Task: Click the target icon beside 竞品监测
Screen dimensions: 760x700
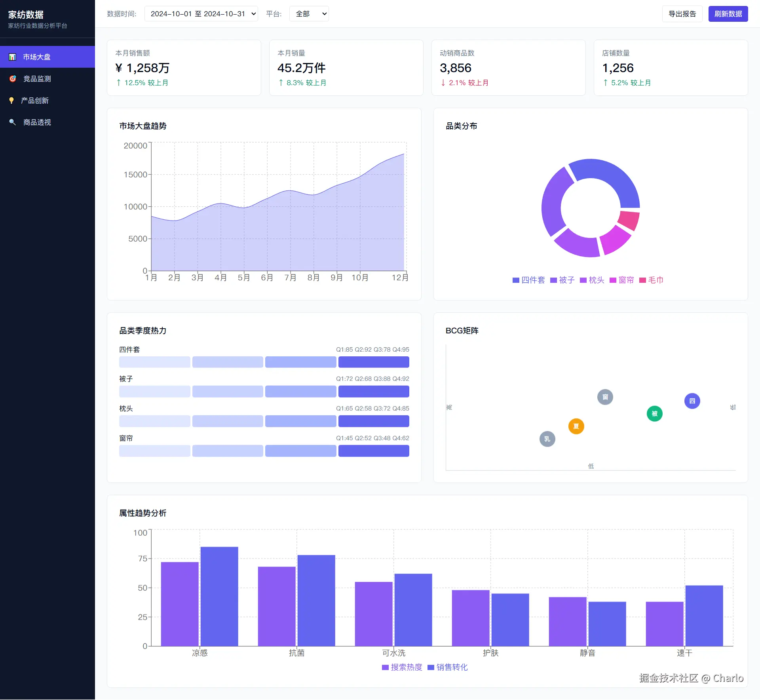Action: pyautogui.click(x=12, y=79)
